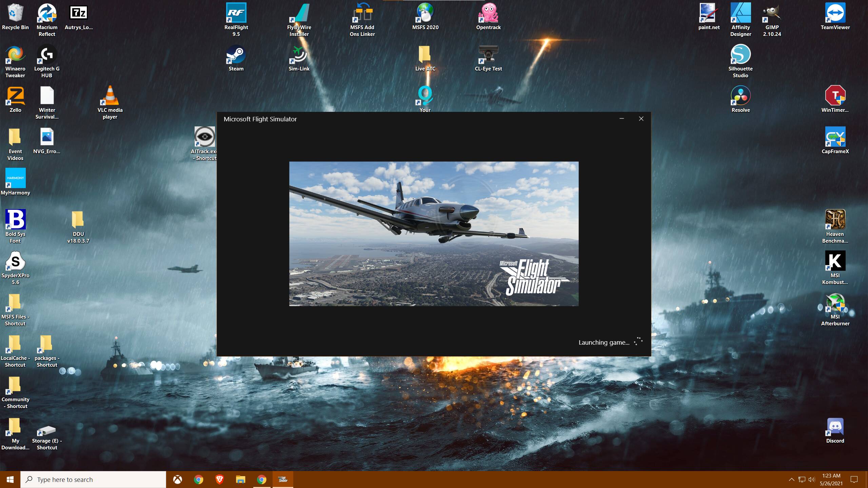Select the Zello desktop icon
This screenshot has width=868, height=488.
(x=15, y=100)
